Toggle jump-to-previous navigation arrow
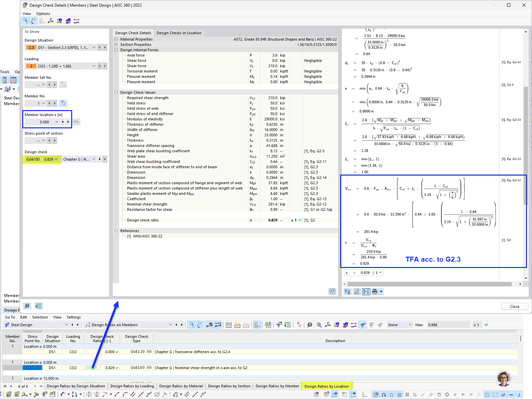This screenshot has height=399, width=532. pyautogui.click(x=191, y=325)
